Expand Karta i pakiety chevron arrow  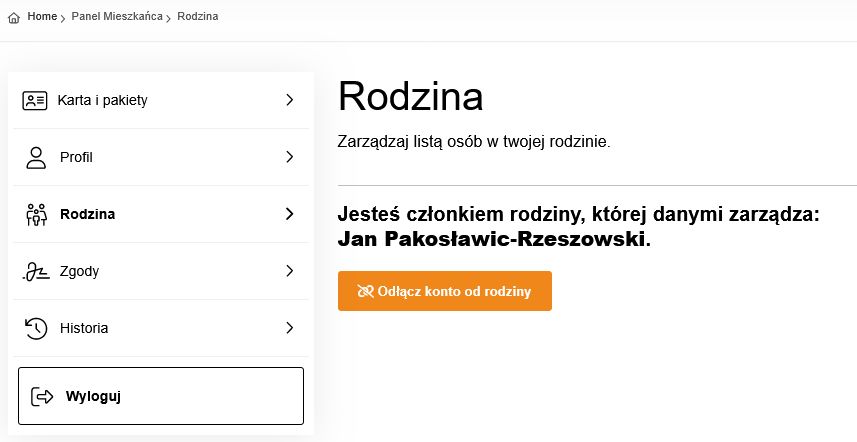[x=290, y=100]
